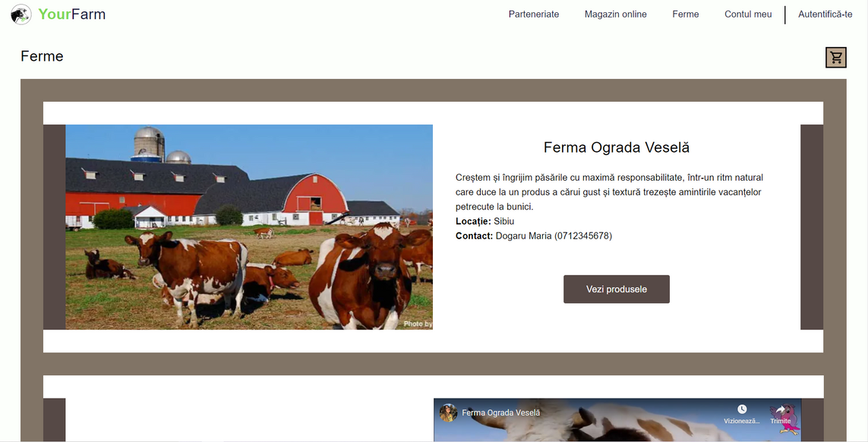Image resolution: width=868 pixels, height=442 pixels.
Task: Open the Magazin online page
Action: (616, 14)
